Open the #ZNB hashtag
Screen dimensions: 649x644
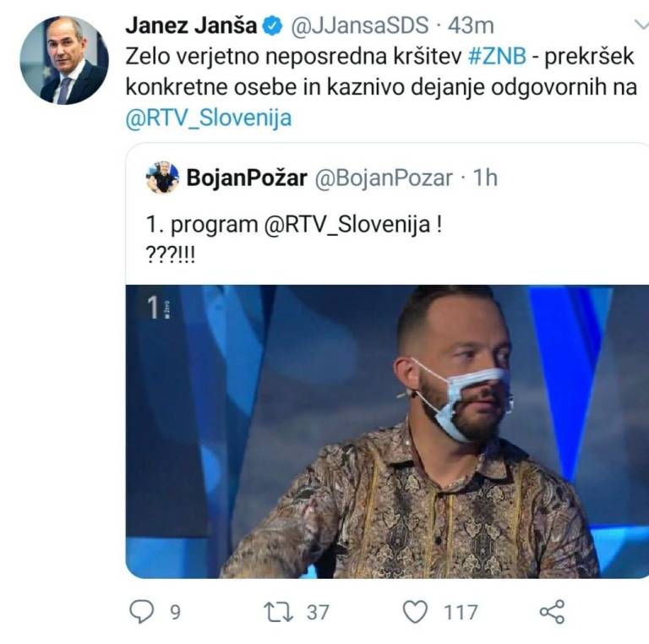(497, 57)
